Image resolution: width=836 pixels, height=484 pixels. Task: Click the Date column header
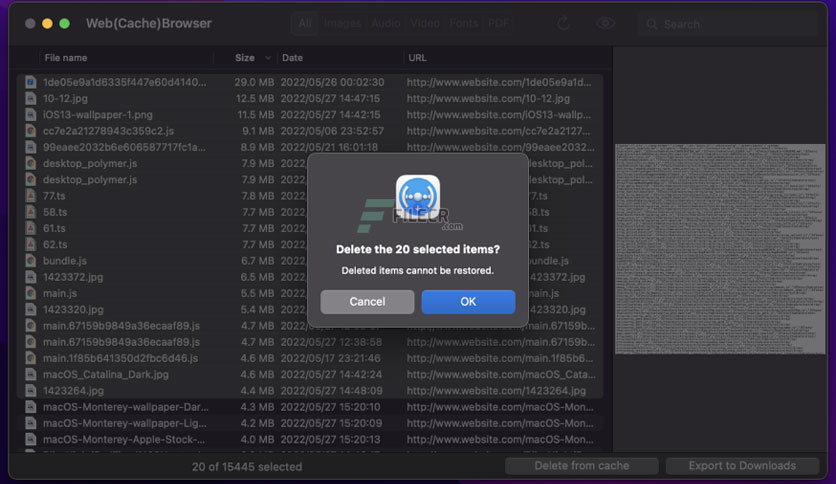click(292, 58)
